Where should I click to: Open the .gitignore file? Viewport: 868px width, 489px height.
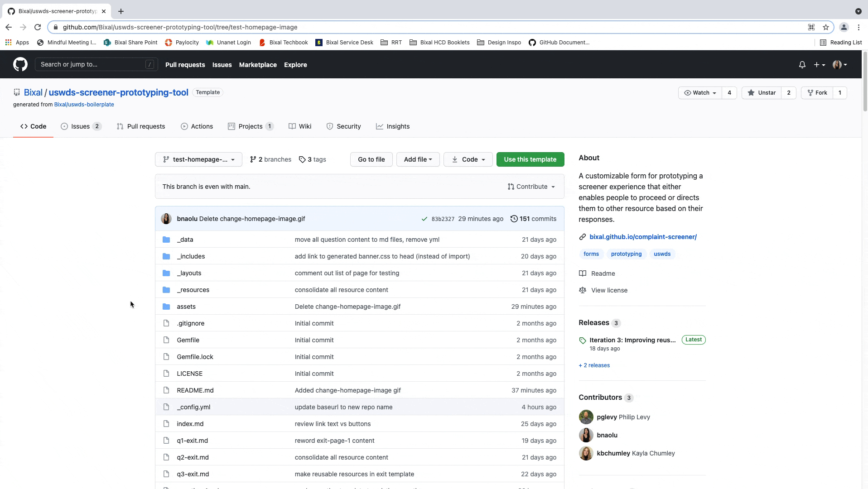pos(190,323)
